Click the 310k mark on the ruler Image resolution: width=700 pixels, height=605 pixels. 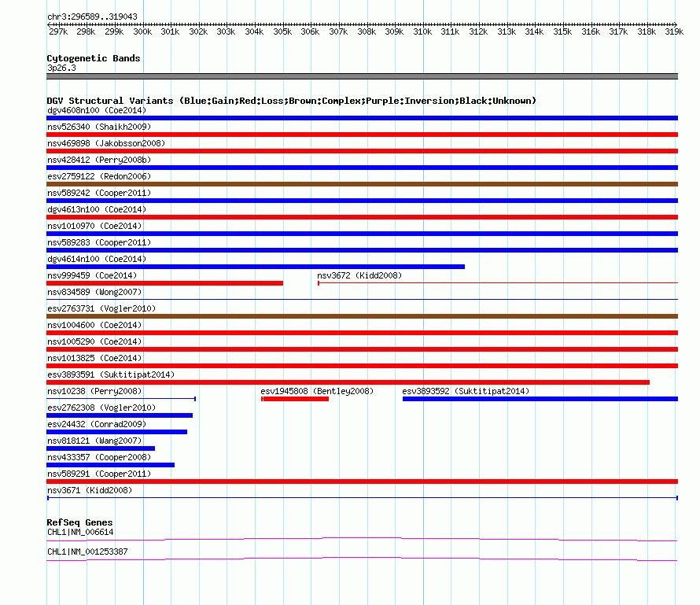tap(422, 31)
